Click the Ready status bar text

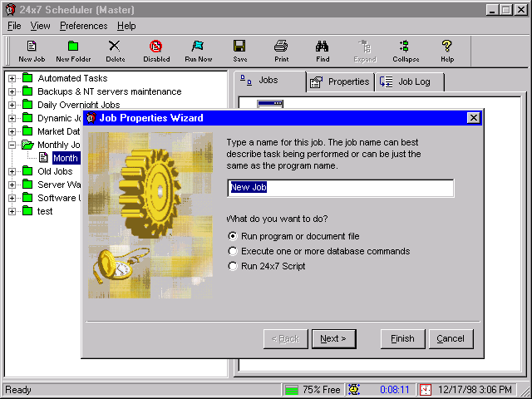18,390
